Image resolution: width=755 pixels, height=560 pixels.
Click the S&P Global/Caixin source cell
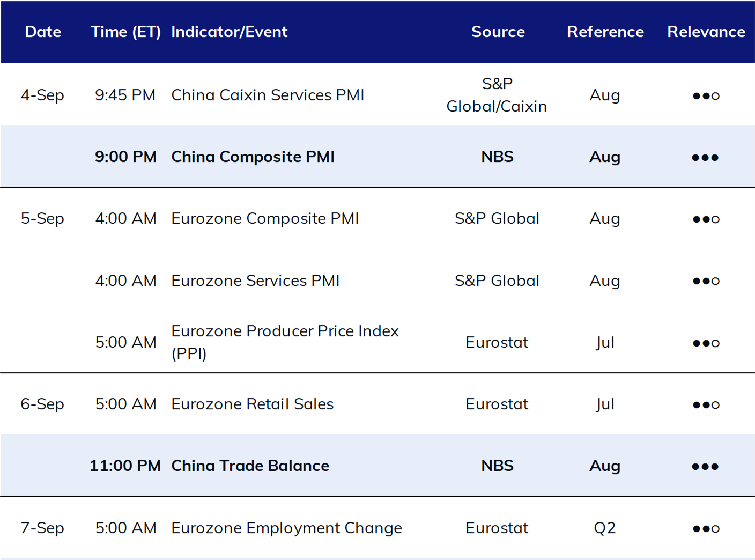coord(497,95)
